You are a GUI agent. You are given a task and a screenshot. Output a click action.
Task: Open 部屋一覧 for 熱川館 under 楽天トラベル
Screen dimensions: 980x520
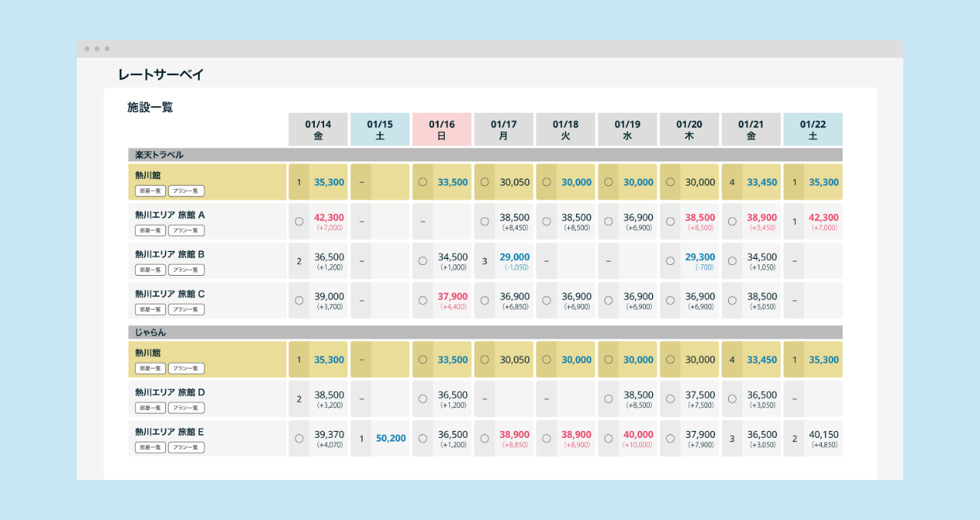(x=151, y=190)
